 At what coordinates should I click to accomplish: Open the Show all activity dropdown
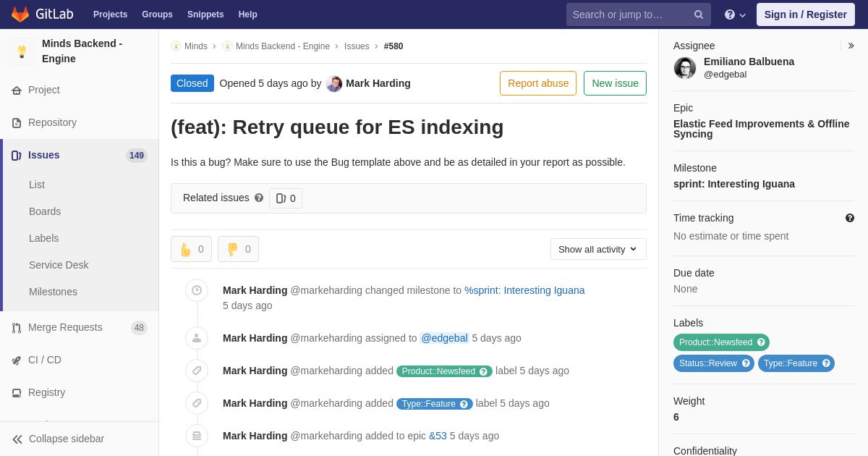[598, 249]
